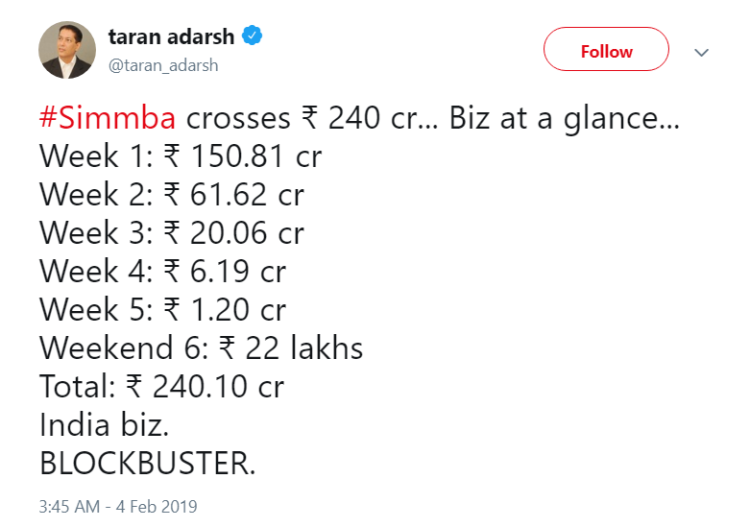This screenshot has height=527, width=750.
Task: Open the #Simmba hashtag
Action: pyautogui.click(x=107, y=118)
